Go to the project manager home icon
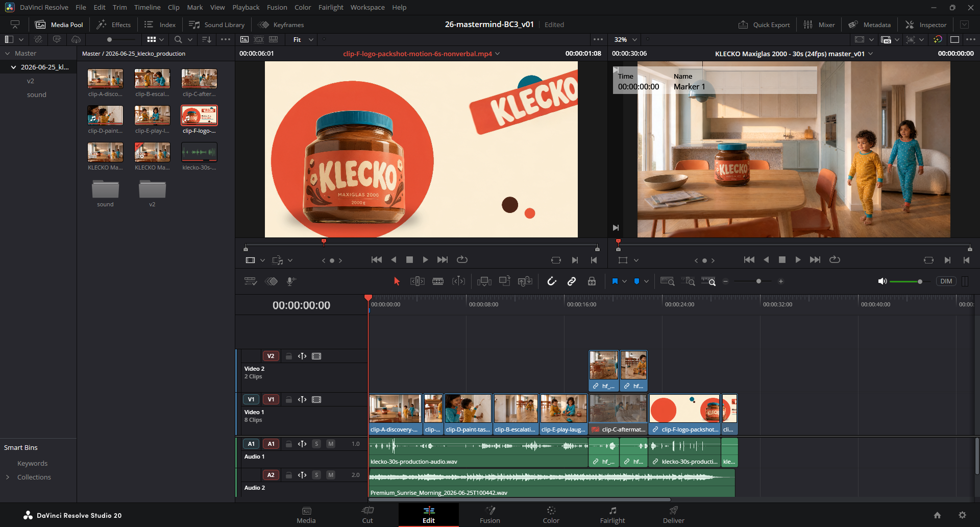 (937, 515)
